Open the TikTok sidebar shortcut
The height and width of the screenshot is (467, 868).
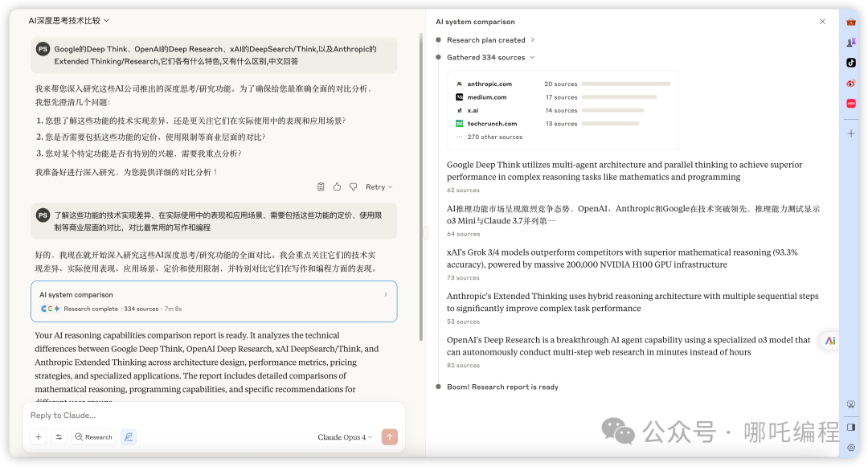pyautogui.click(x=851, y=63)
